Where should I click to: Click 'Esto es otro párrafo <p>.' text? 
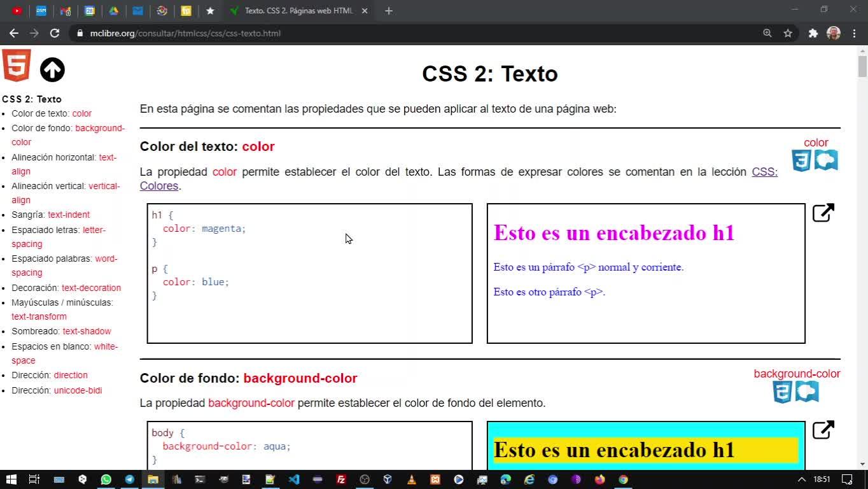[x=549, y=292]
